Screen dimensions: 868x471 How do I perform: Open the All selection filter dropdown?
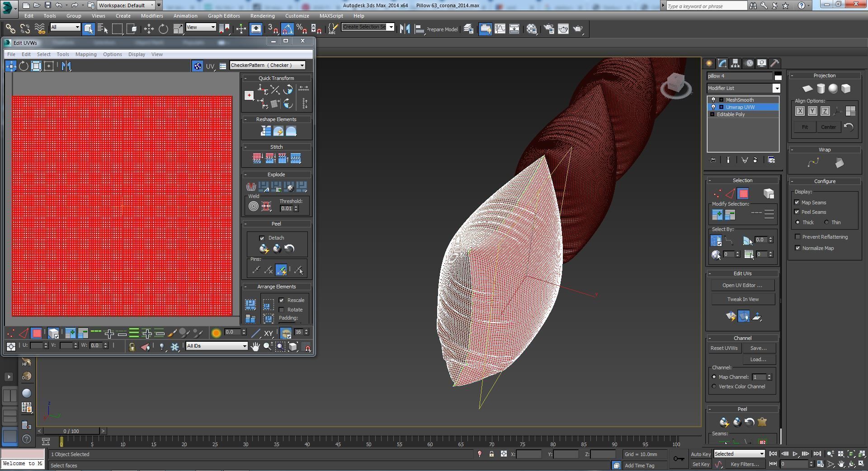tap(65, 28)
